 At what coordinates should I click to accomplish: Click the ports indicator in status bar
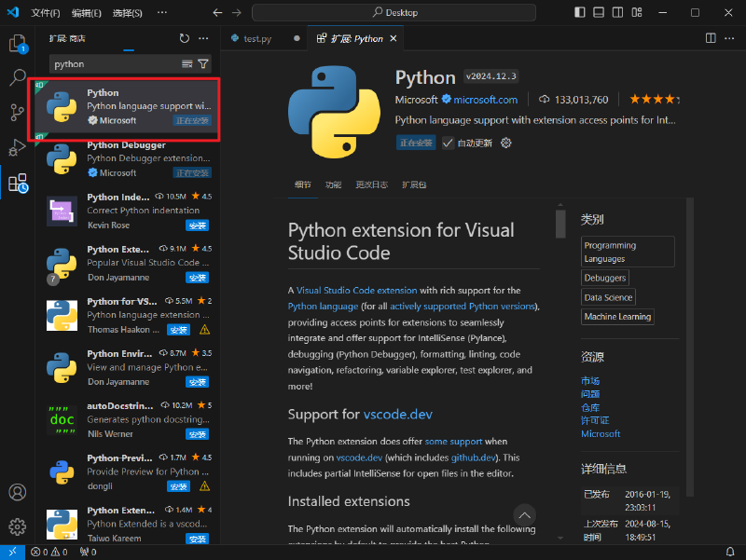[88, 552]
